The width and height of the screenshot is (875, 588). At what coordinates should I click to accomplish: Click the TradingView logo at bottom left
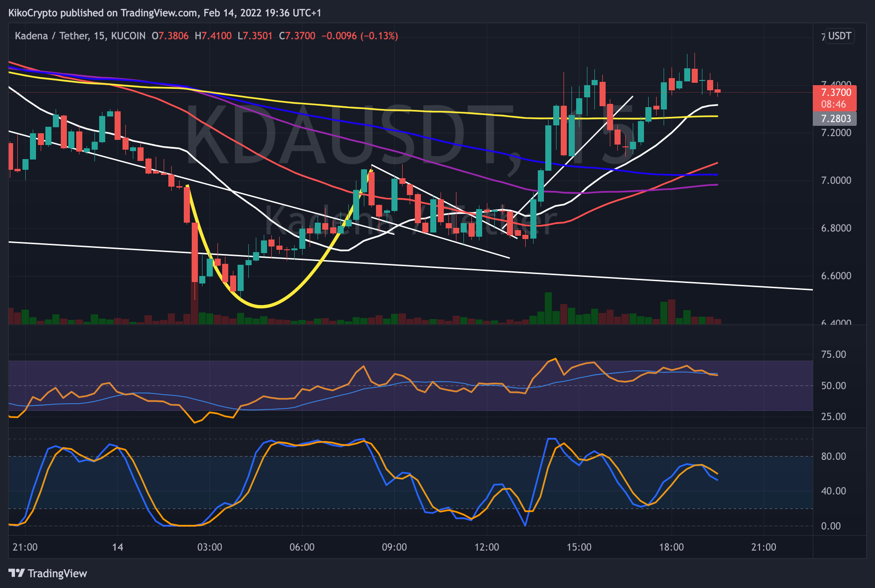(x=48, y=573)
